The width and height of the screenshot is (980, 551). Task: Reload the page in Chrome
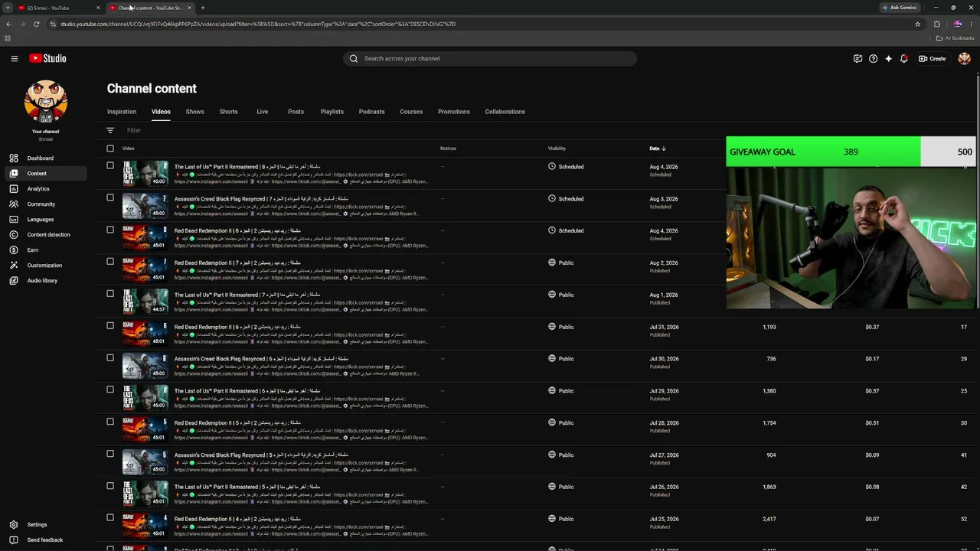(x=36, y=24)
